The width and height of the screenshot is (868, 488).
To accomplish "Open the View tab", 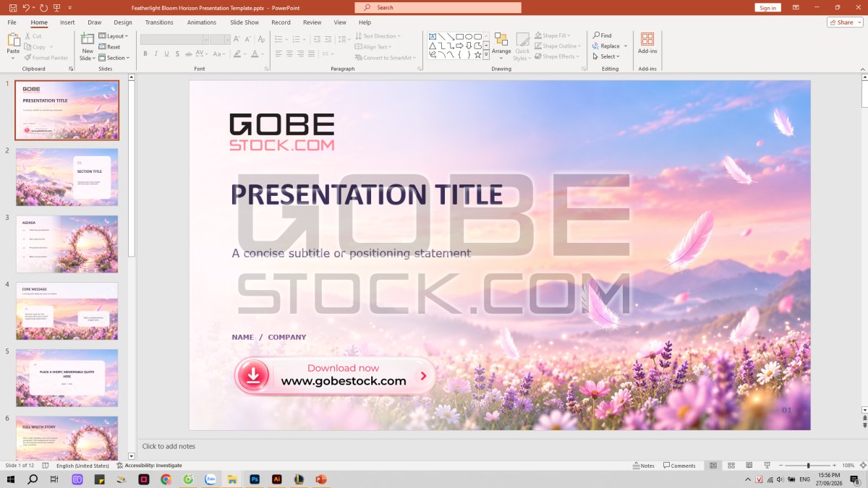I will pos(340,22).
